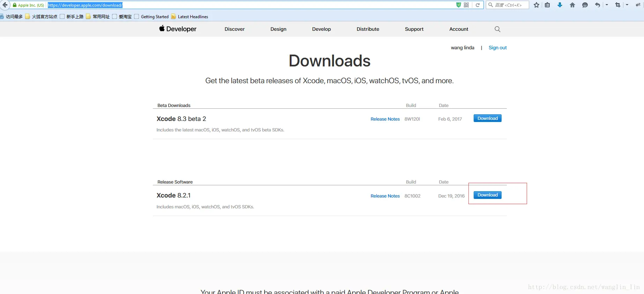This screenshot has width=644, height=294.
Task: Click the Apple Developer logo
Action: (178, 29)
